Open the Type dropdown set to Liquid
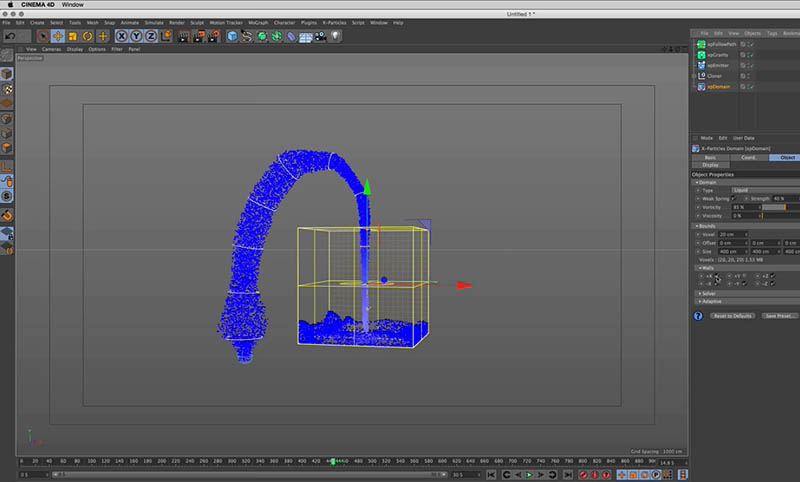 point(765,189)
